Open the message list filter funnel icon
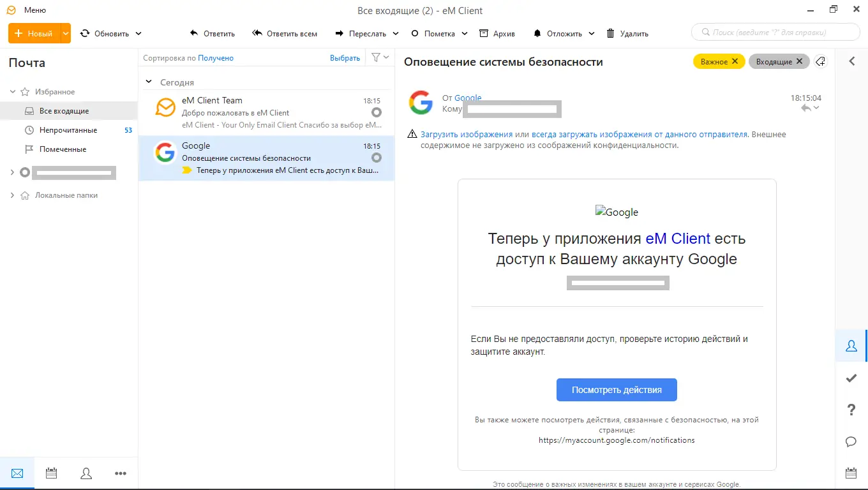 (375, 57)
